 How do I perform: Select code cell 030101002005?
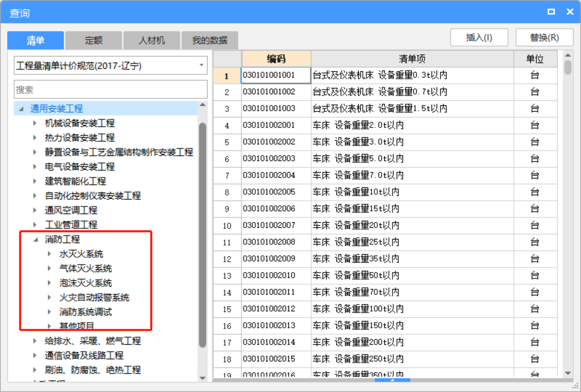tap(276, 192)
